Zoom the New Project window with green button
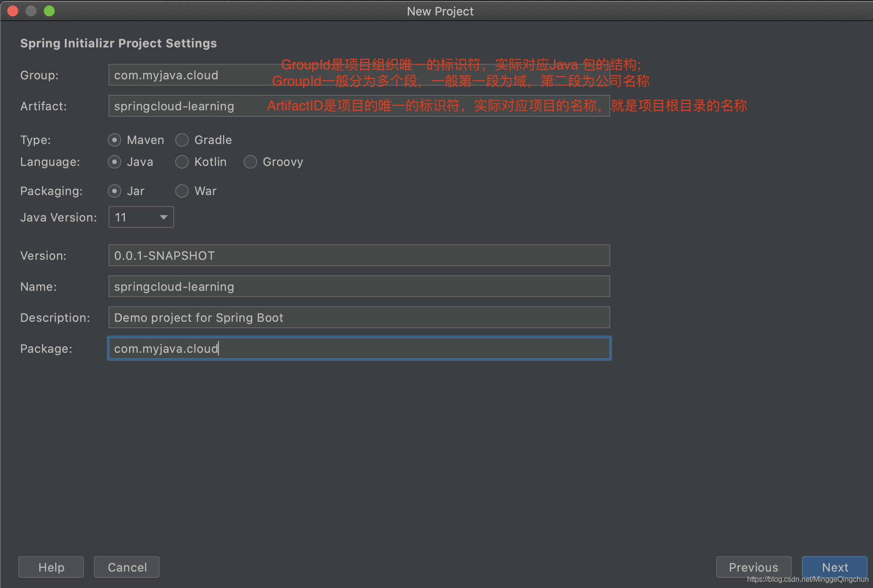873x588 pixels. pos(49,11)
